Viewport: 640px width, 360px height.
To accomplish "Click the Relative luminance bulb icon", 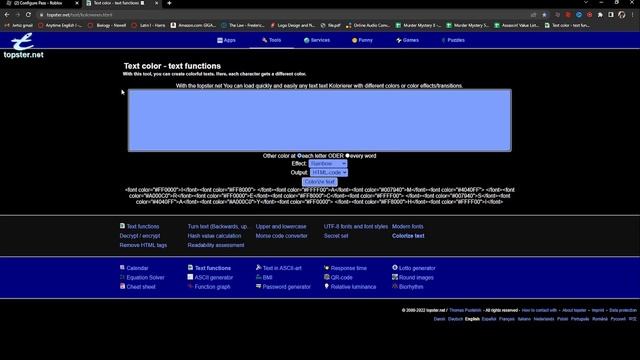I will click(x=327, y=286).
